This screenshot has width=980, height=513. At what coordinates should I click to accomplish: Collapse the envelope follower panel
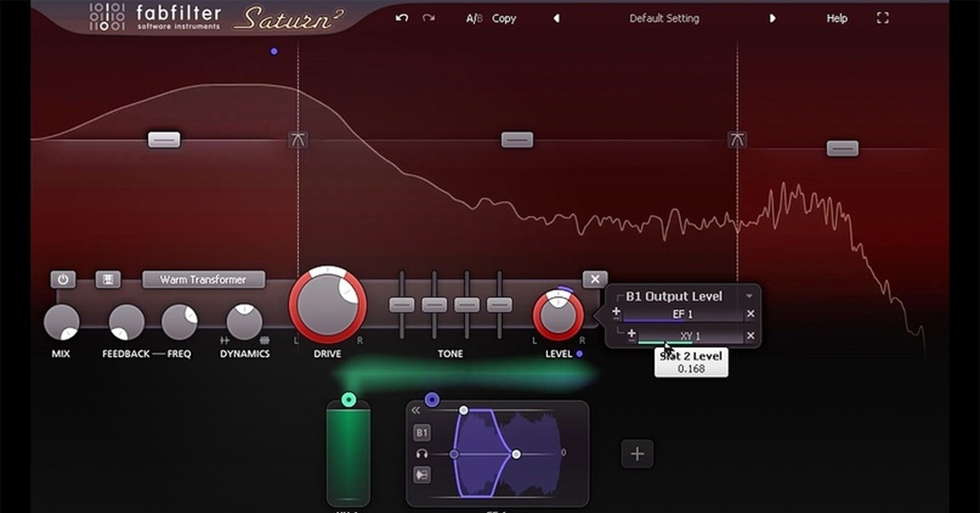click(416, 410)
